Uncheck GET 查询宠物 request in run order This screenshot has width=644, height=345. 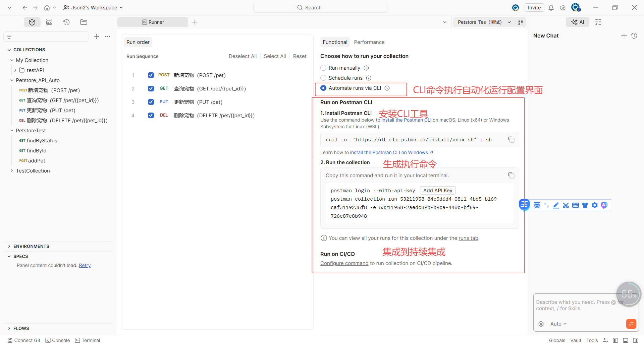(151, 88)
